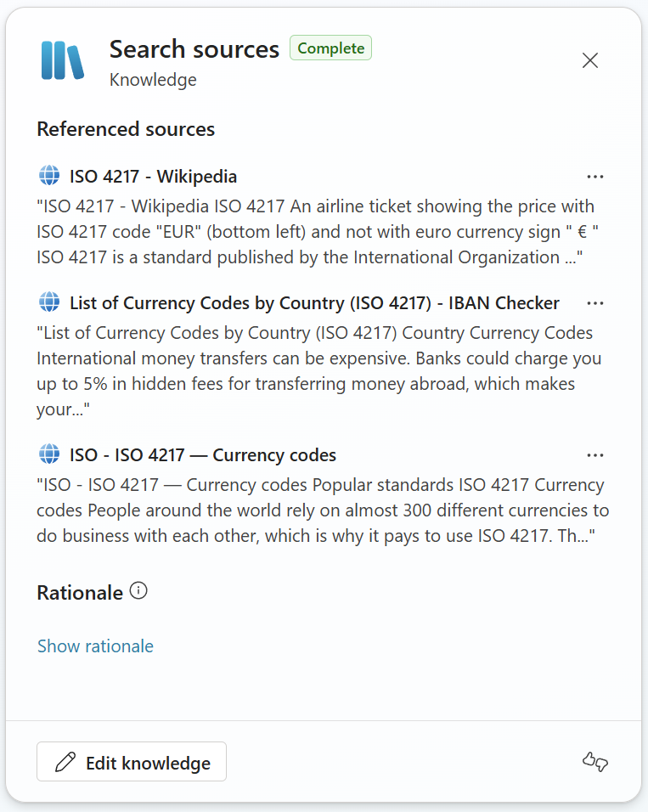Click the thumbs up/down feedback icon
Image resolution: width=648 pixels, height=812 pixels.
point(595,762)
